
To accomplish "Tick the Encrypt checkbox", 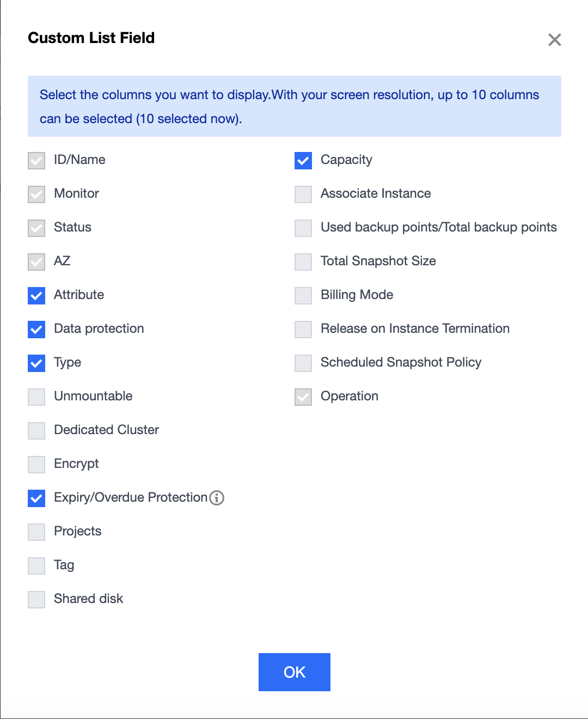I will tap(36, 465).
